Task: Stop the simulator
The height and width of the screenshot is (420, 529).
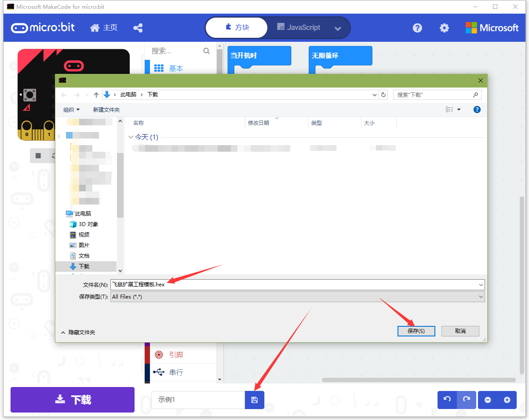Action: (38, 156)
